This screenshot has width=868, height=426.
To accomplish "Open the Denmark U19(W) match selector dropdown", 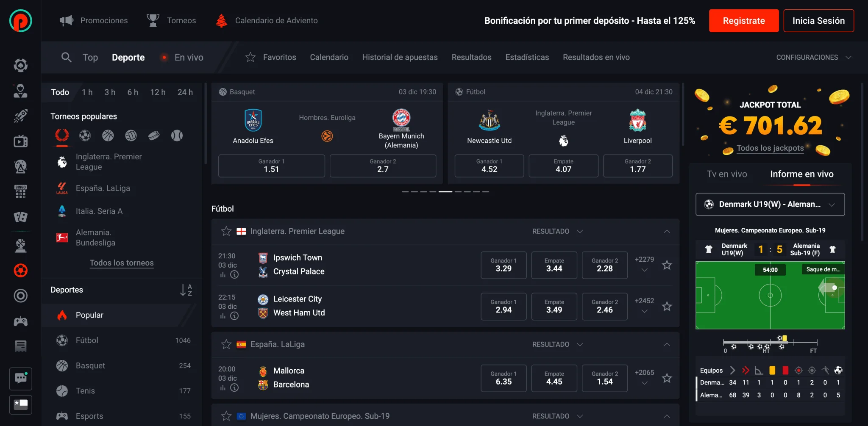I will tap(770, 205).
